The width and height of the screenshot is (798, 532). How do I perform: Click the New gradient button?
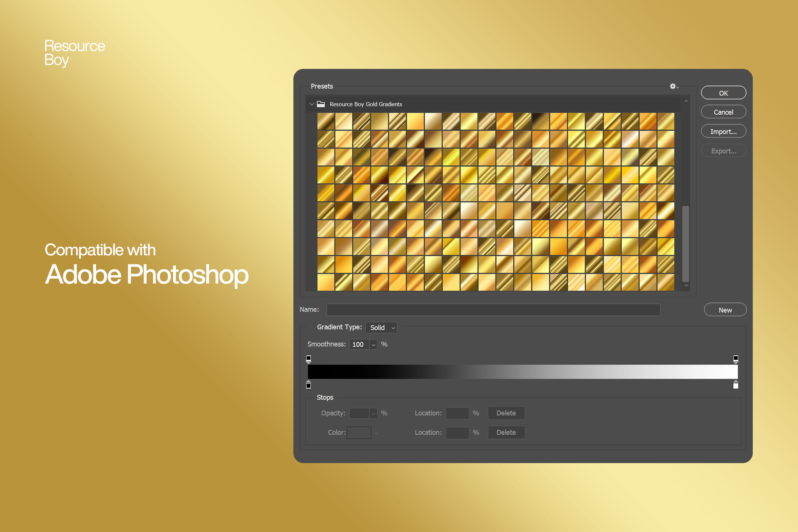tap(724, 309)
